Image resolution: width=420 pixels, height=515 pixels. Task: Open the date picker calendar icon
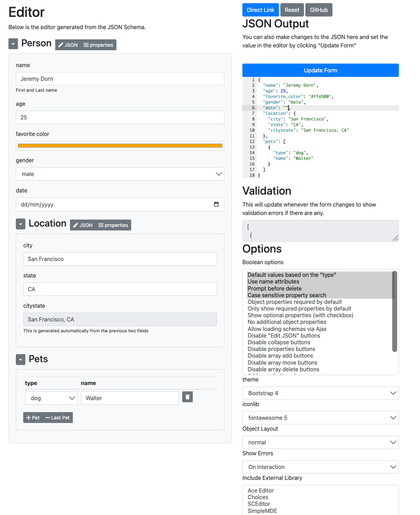pyautogui.click(x=216, y=205)
